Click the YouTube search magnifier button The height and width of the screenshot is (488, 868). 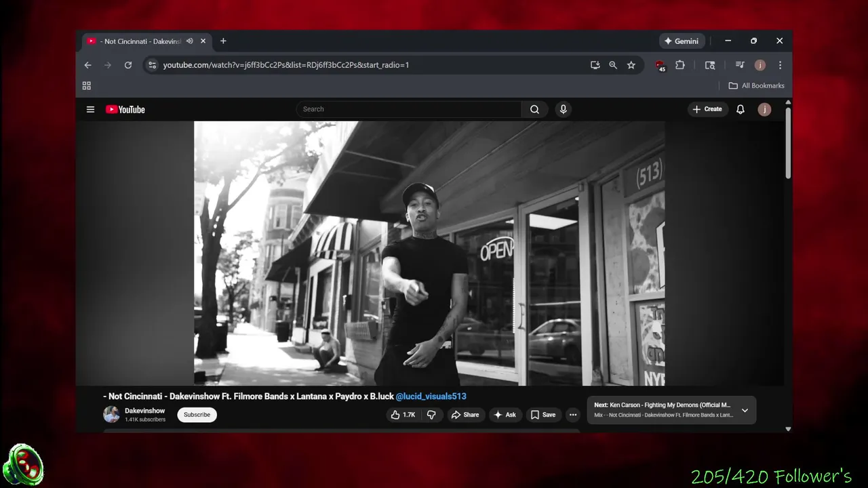pyautogui.click(x=534, y=109)
